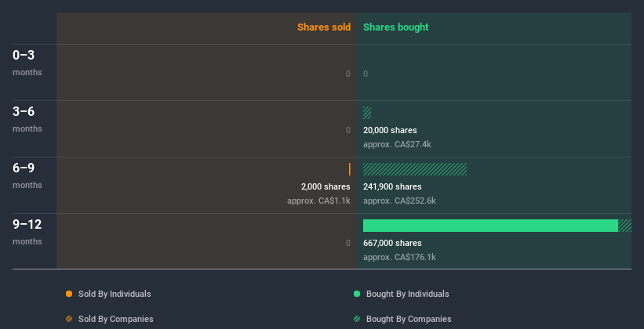Click the 2,000 shares sold value

click(x=326, y=186)
